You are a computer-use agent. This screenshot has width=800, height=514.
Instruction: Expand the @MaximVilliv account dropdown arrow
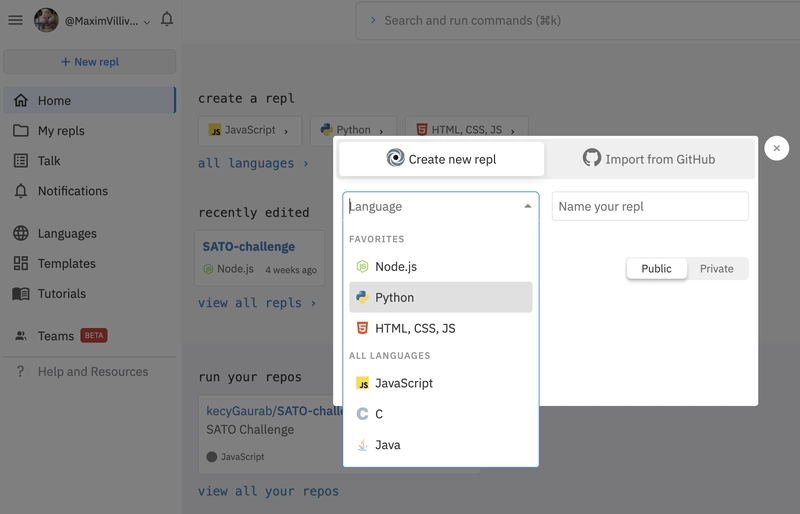click(x=147, y=22)
